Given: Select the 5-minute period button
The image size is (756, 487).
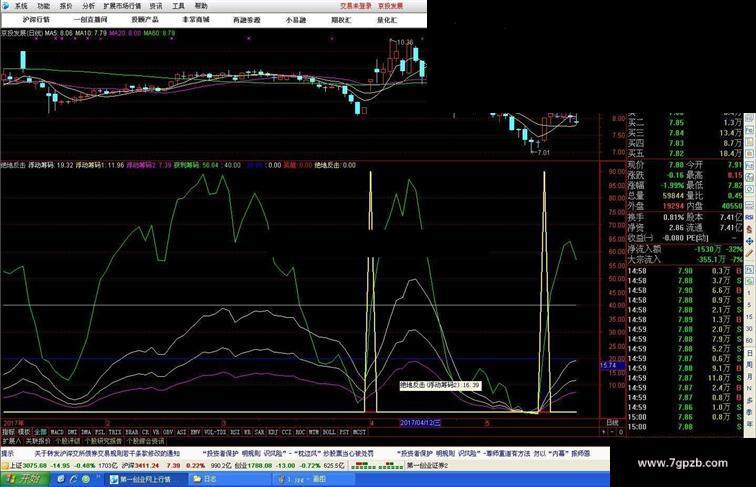Looking at the screenshot, I should pos(749,307).
